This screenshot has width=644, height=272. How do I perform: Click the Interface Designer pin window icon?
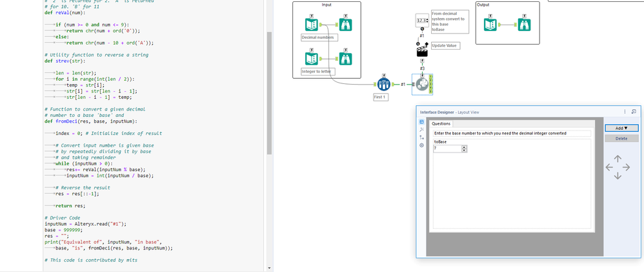[x=634, y=112]
